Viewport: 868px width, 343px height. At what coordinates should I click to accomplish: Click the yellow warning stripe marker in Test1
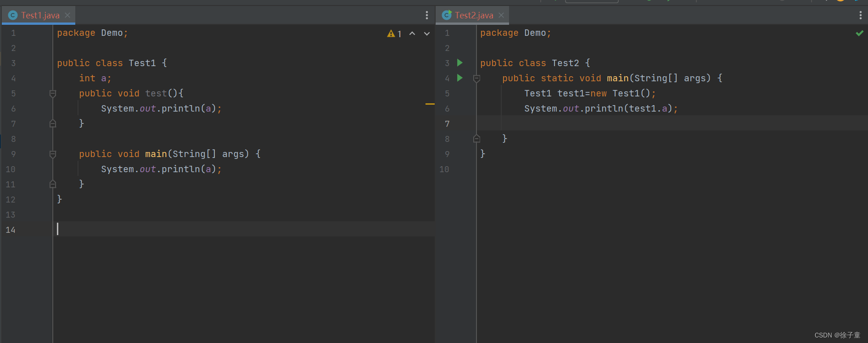[x=430, y=104]
